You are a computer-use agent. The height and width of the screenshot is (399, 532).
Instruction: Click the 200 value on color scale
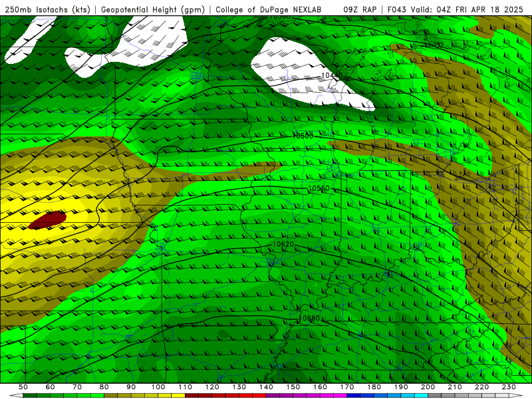coord(428,387)
